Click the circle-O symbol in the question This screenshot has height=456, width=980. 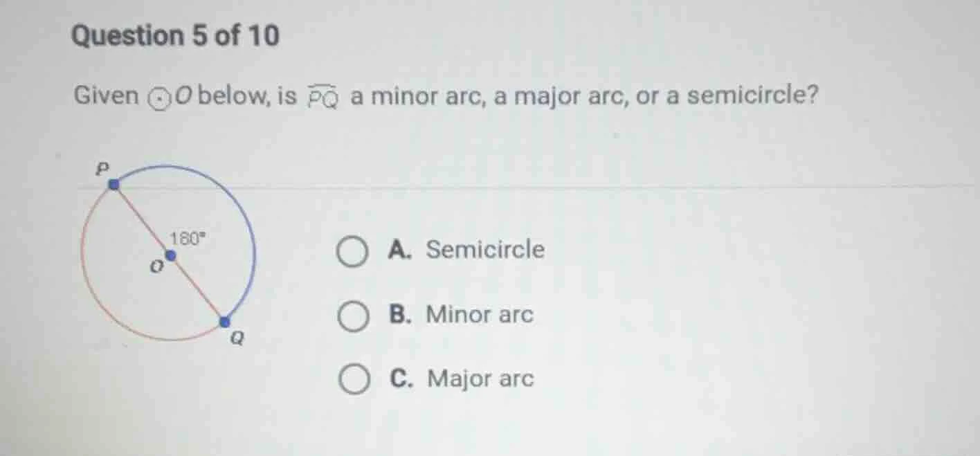(x=160, y=96)
